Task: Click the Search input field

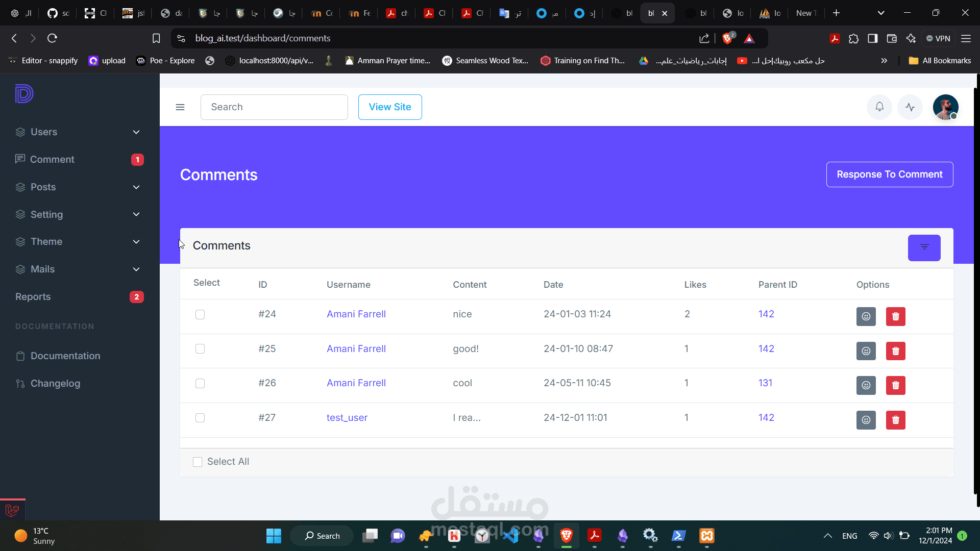Action: 274,107
